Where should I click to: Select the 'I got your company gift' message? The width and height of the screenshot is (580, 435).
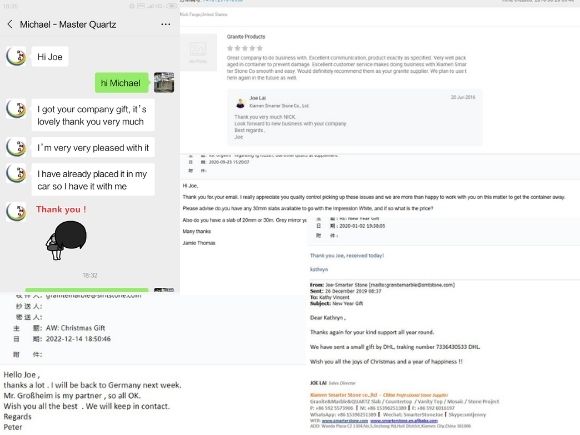coord(93,115)
